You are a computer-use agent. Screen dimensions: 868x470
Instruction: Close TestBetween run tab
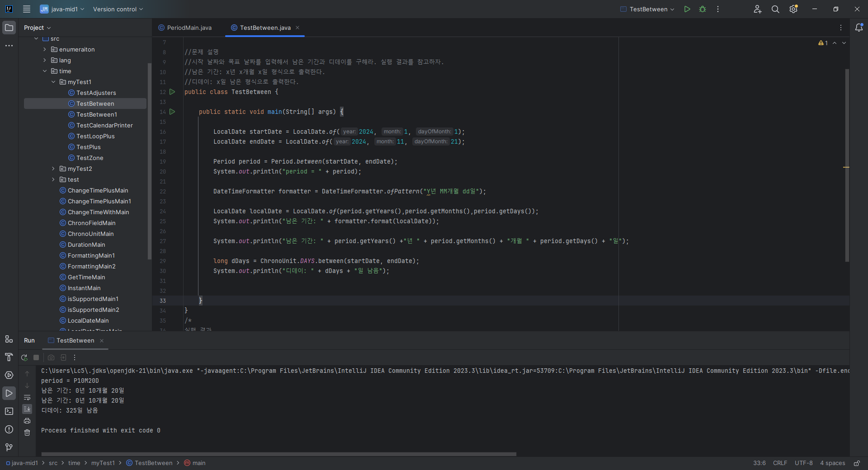[102, 341]
